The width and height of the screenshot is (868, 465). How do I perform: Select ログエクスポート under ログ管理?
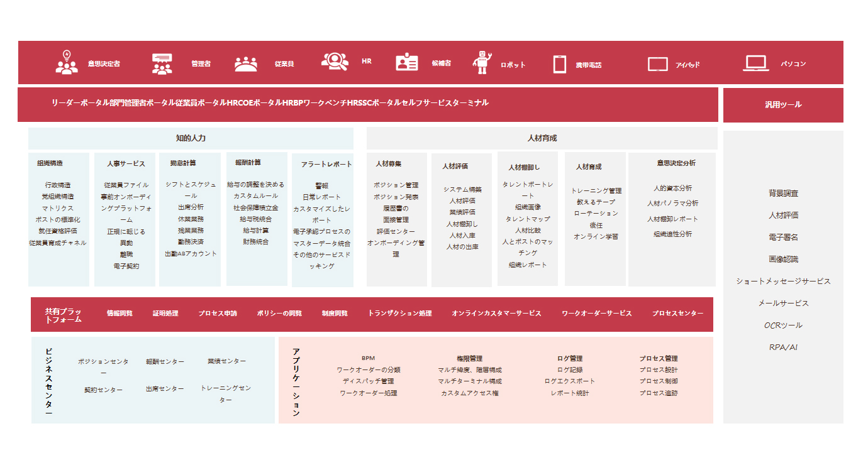[x=570, y=381]
